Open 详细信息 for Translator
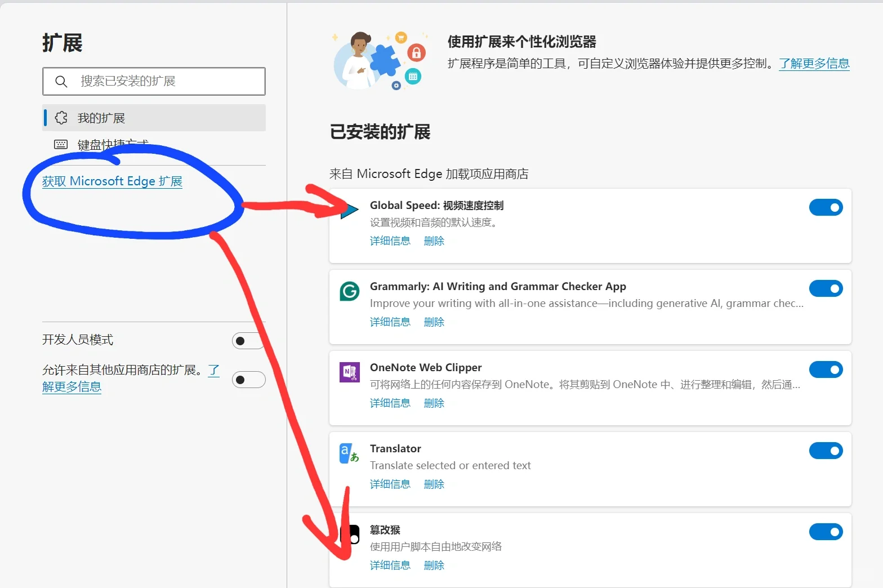The image size is (883, 588). pos(390,484)
